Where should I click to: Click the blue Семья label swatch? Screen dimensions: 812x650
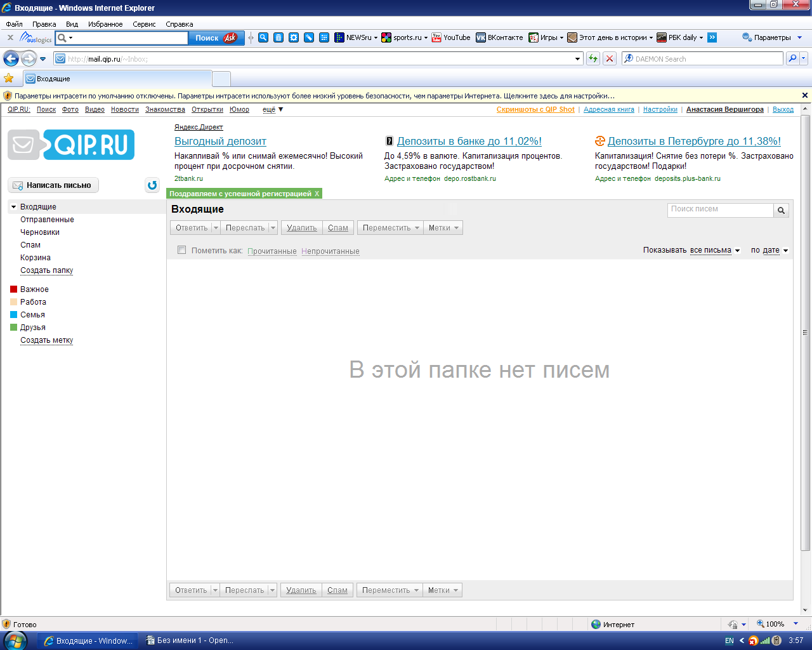(x=14, y=315)
